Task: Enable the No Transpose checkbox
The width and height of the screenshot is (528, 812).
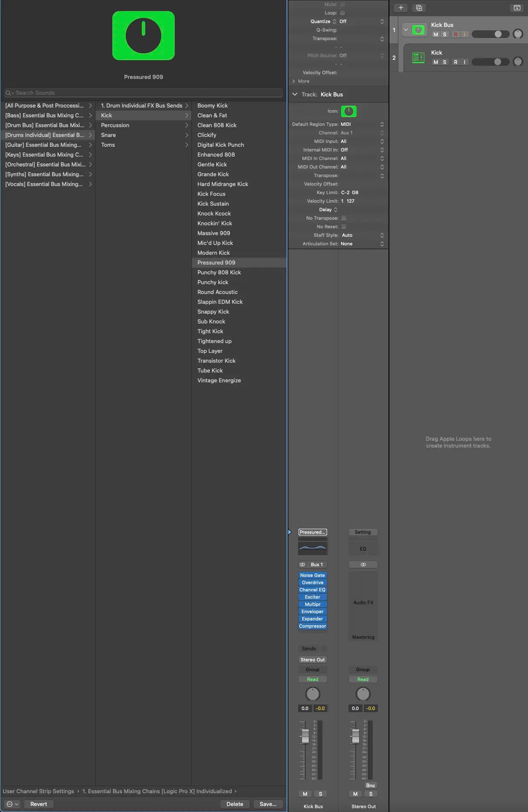Action: point(344,218)
